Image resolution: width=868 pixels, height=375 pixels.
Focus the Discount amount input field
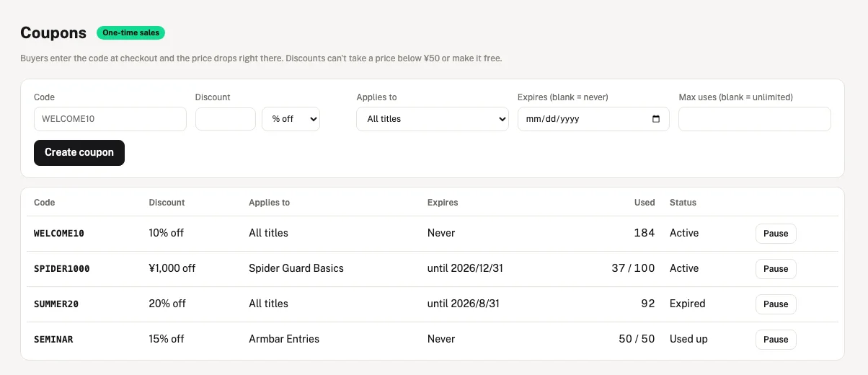tap(226, 119)
